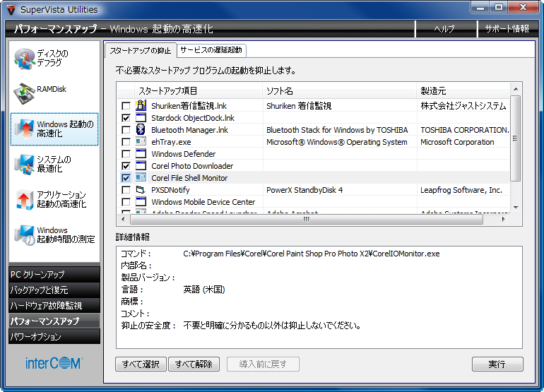Open the サポート情報 menu
Viewport: 544px width, 392px height.
click(x=507, y=29)
